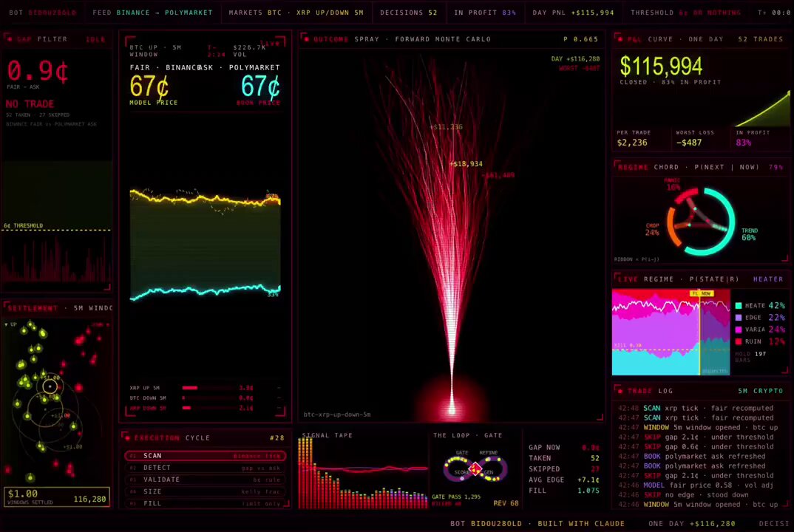
Task: Click the yellow 67¢ model price
Action: tap(149, 86)
